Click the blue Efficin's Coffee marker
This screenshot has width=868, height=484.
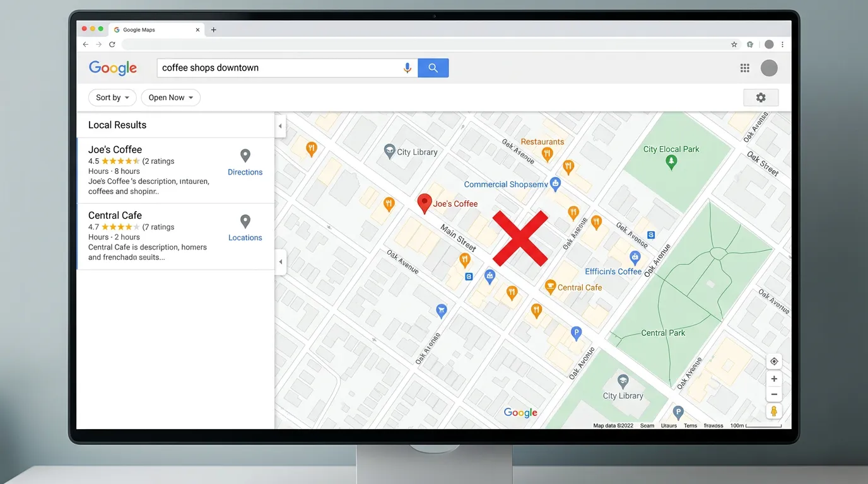pyautogui.click(x=635, y=257)
